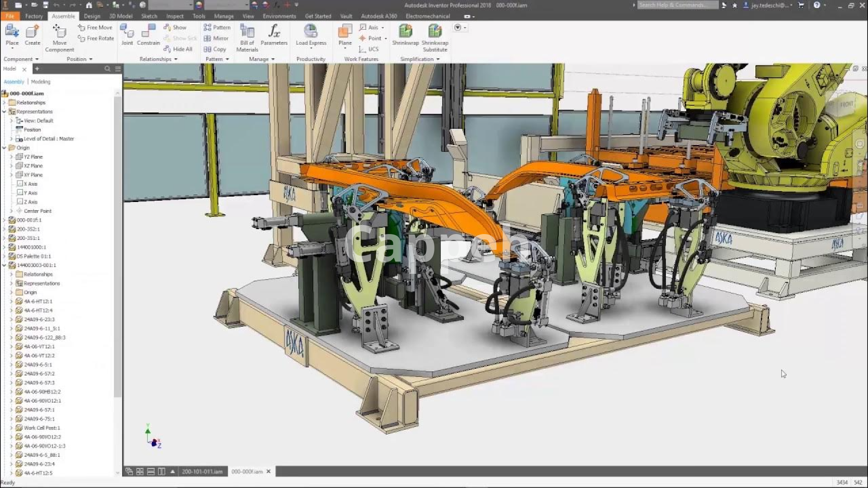The height and width of the screenshot is (488, 868).
Task: Switch browser to Modeling view
Action: (x=41, y=82)
